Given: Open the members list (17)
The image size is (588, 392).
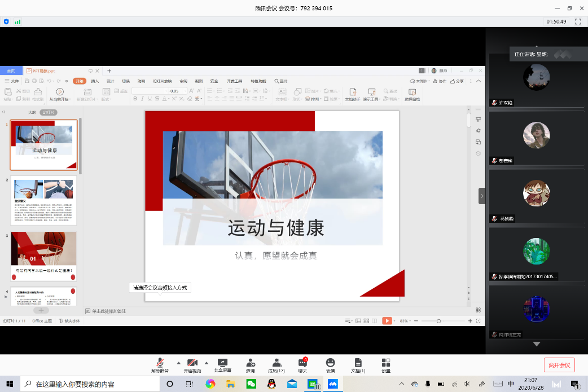Looking at the screenshot, I should [277, 364].
